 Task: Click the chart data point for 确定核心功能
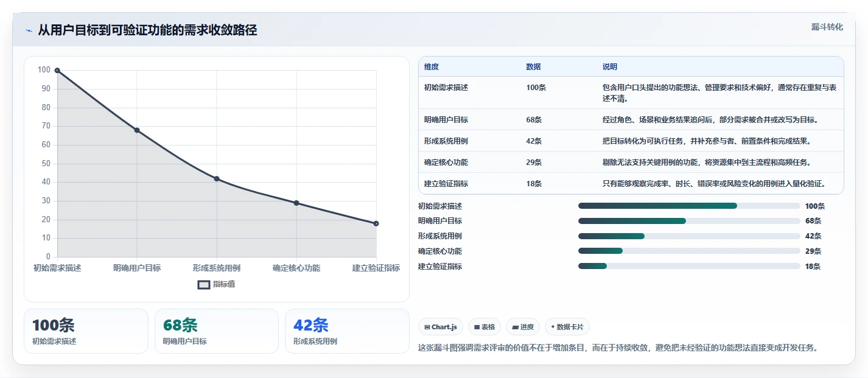coord(296,203)
